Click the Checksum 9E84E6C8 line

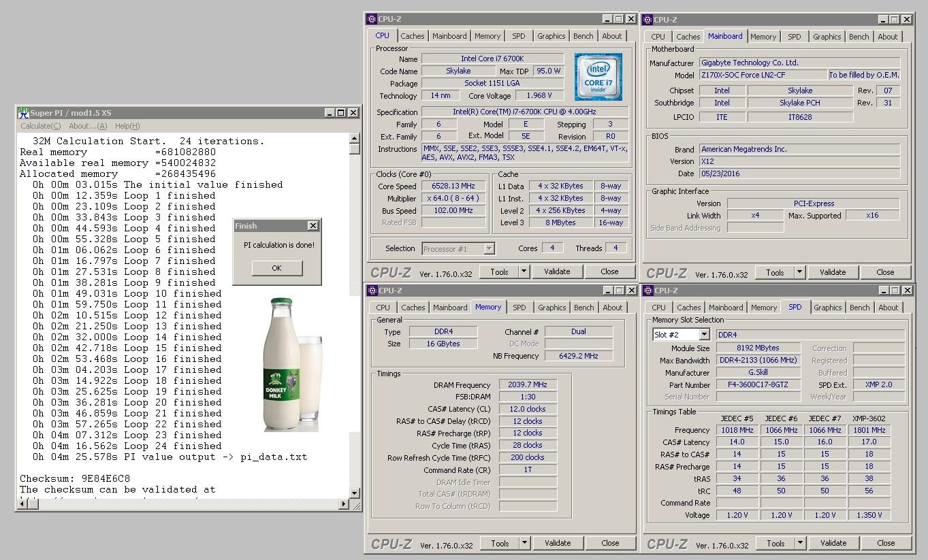75,478
